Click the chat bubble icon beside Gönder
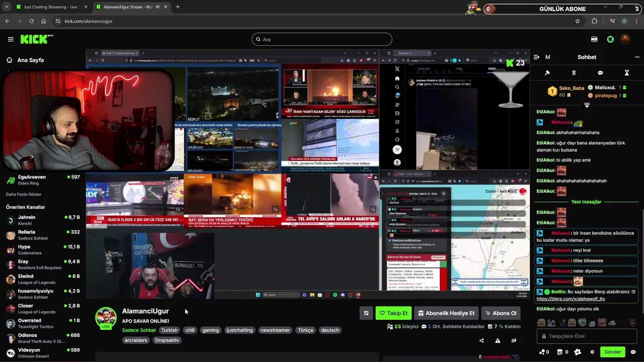The image size is (644, 362). (x=633, y=352)
